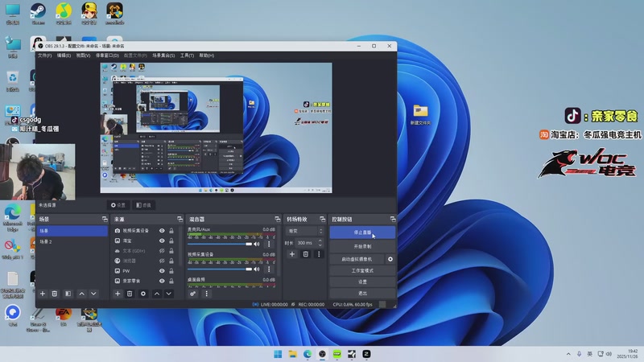Undock the Controls panel via float icon
644x362 pixels.
point(393,219)
